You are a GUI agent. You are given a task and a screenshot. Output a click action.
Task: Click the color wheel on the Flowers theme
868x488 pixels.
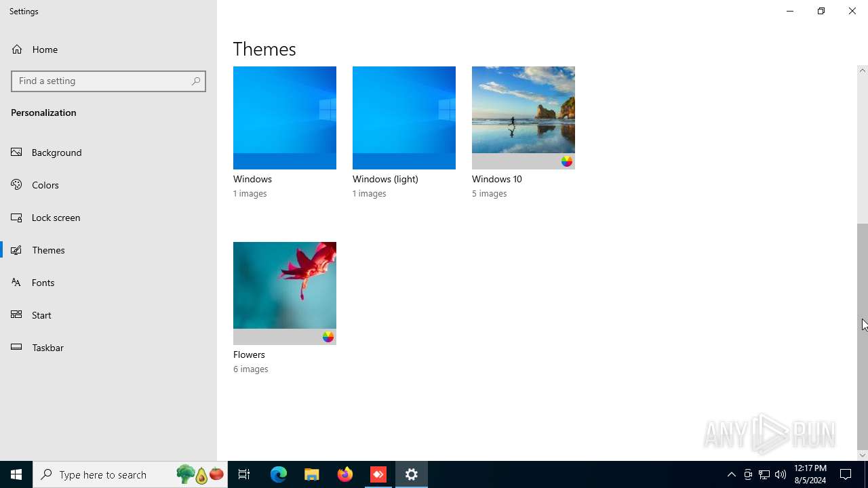(x=328, y=337)
